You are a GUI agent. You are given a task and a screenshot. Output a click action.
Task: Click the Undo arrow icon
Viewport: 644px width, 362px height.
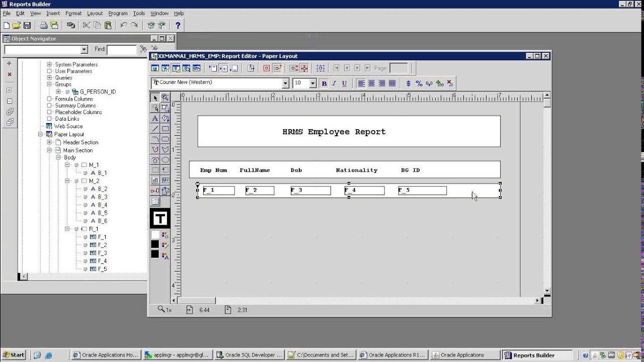[x=124, y=25]
